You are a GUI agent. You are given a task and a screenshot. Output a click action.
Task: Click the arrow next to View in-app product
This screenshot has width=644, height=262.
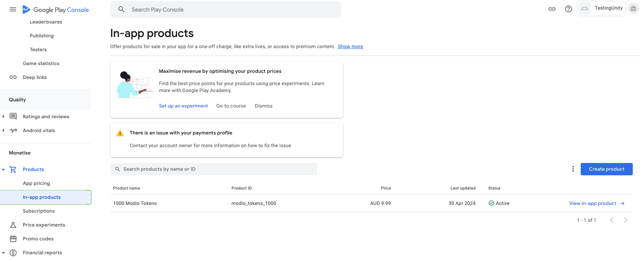click(622, 203)
